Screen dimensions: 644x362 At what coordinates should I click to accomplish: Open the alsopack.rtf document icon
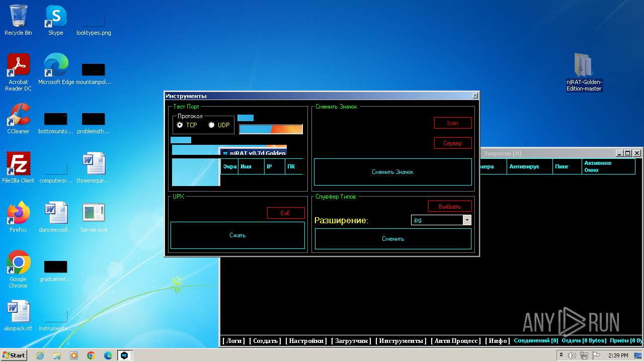tap(18, 316)
